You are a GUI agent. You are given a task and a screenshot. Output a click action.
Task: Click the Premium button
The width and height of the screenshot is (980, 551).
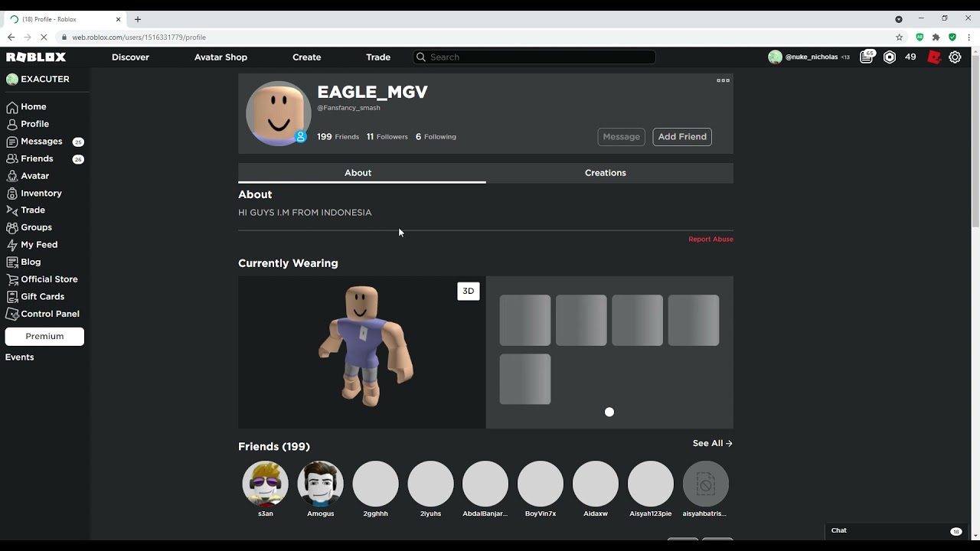[44, 336]
